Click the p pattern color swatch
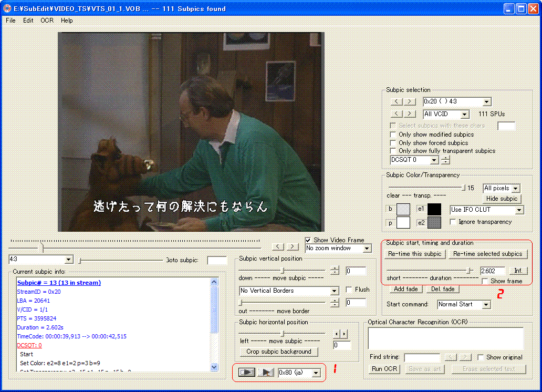The height and width of the screenshot is (392, 542). pos(403,223)
